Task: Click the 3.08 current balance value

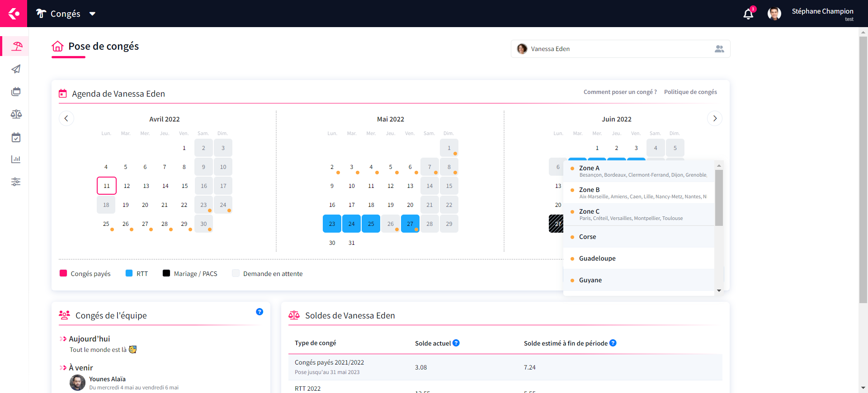Action: [421, 367]
